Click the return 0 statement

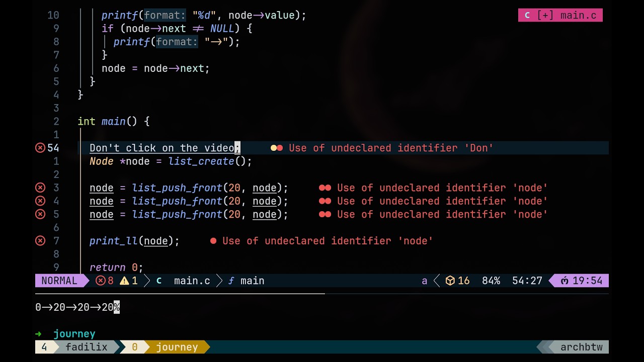[116, 267]
